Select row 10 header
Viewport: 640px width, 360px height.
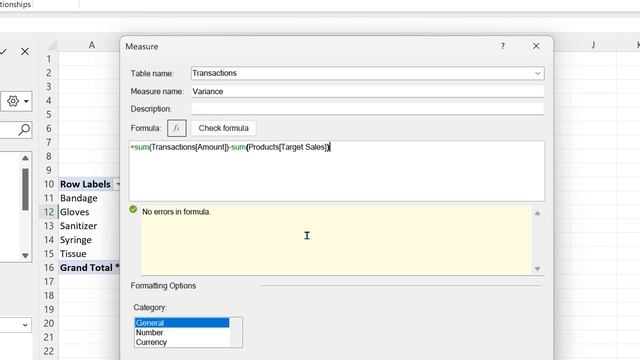49,184
